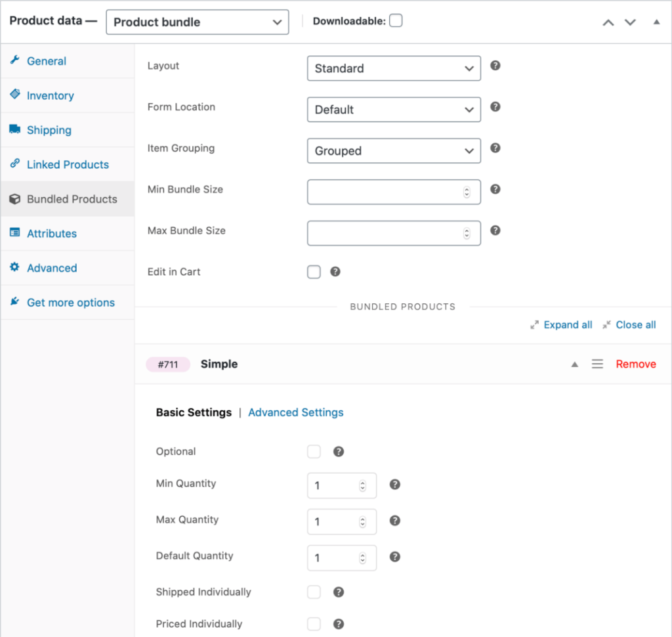Open the Layout dropdown showing Standard
The image size is (672, 637).
pyautogui.click(x=393, y=68)
